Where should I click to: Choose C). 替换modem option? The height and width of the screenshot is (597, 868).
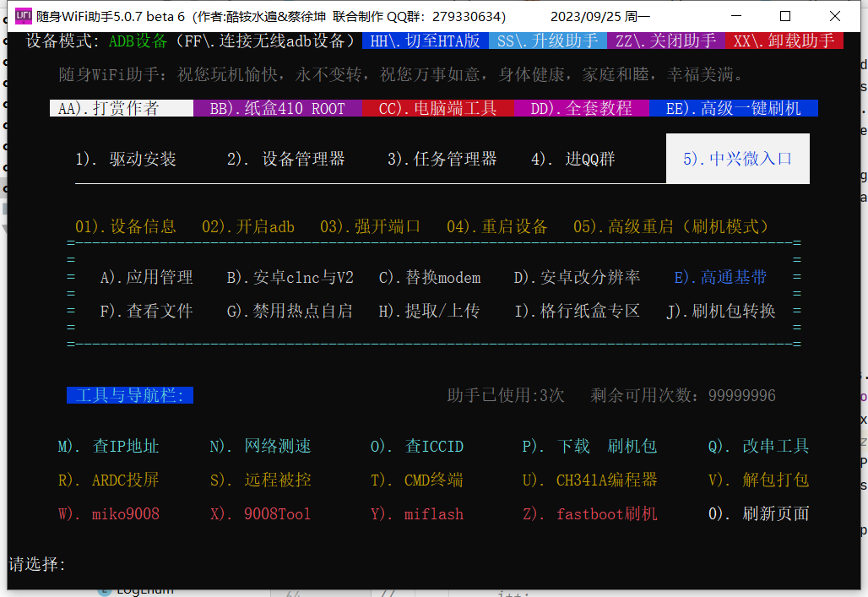tap(430, 278)
